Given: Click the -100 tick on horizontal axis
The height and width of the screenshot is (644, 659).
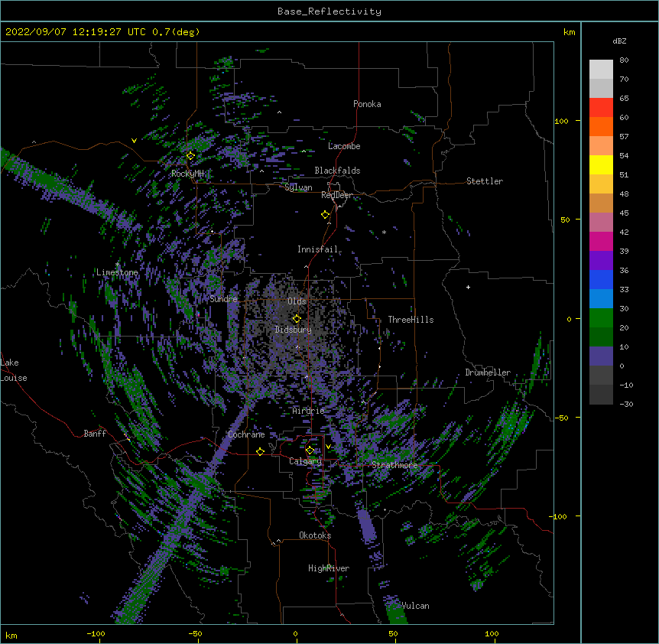Looking at the screenshot, I should pyautogui.click(x=96, y=634).
